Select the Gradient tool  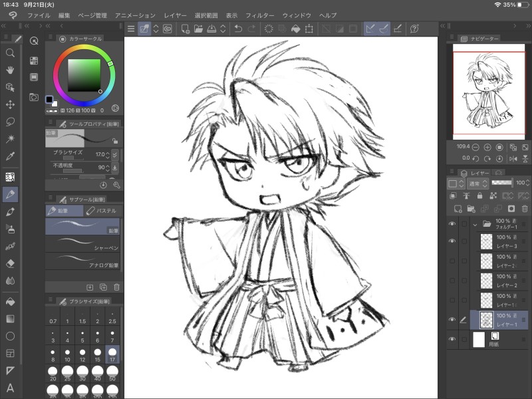click(10, 319)
